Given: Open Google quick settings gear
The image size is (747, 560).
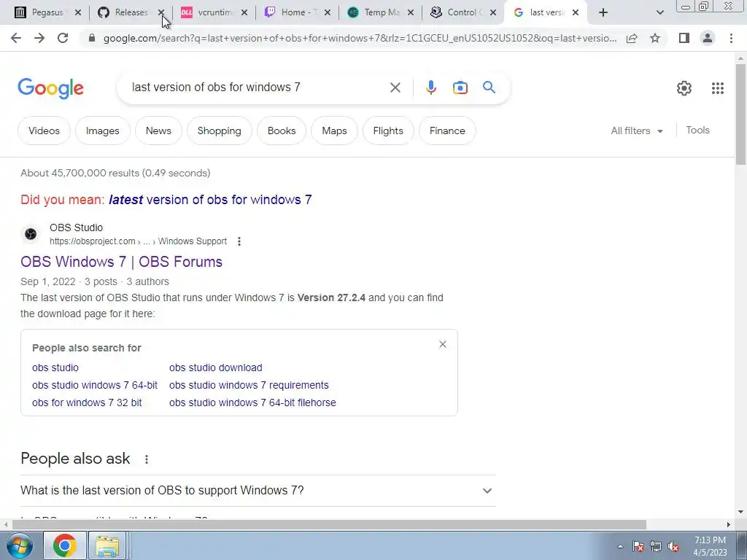Looking at the screenshot, I should 684,88.
